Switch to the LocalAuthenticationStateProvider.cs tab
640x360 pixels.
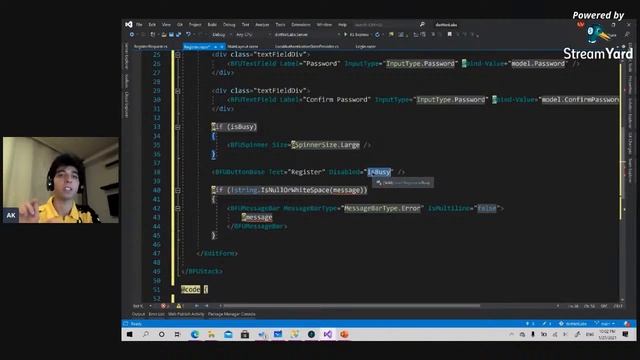307,47
